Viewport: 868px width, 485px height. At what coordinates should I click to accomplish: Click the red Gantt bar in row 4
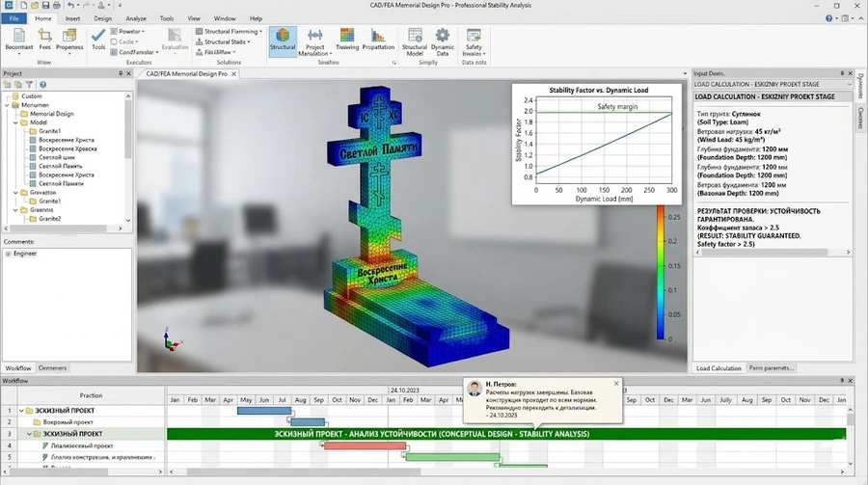point(365,445)
